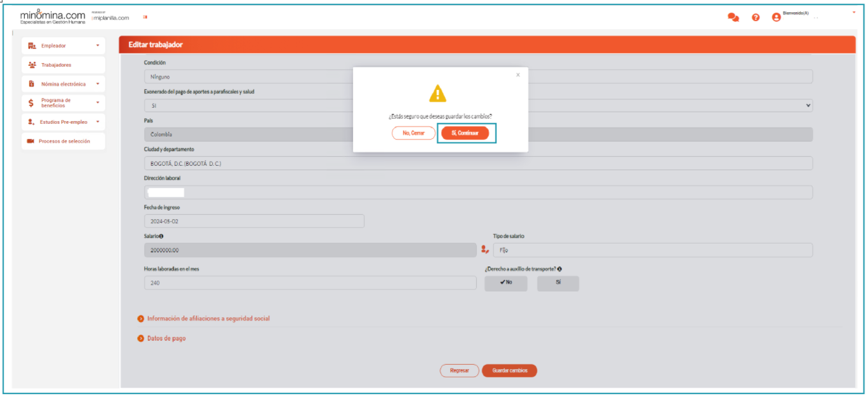Expand the Datos de pago section
This screenshot has width=868, height=396.
[166, 339]
